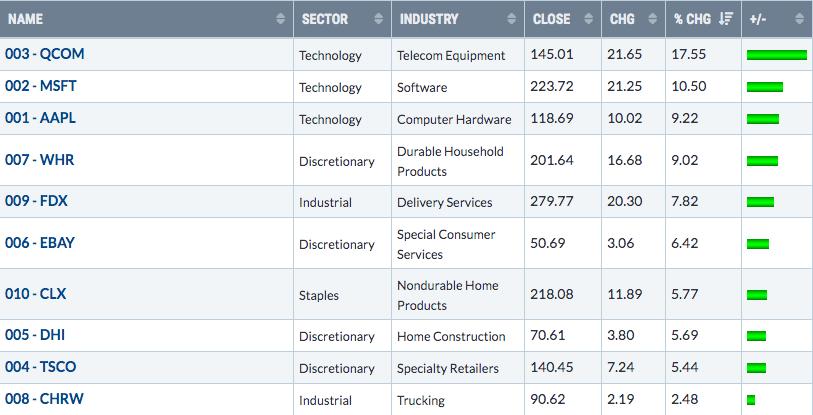
Task: Go to the 009 - FDX ticker
Action: (37, 201)
